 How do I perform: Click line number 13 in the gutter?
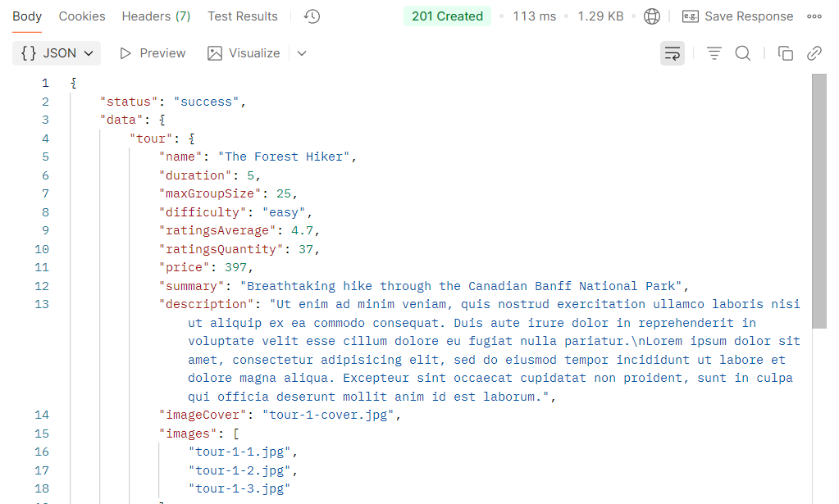[42, 304]
